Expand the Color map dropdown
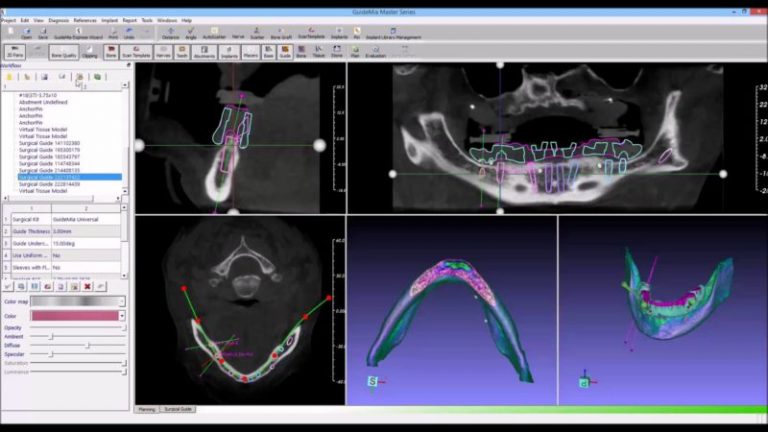 click(x=122, y=300)
